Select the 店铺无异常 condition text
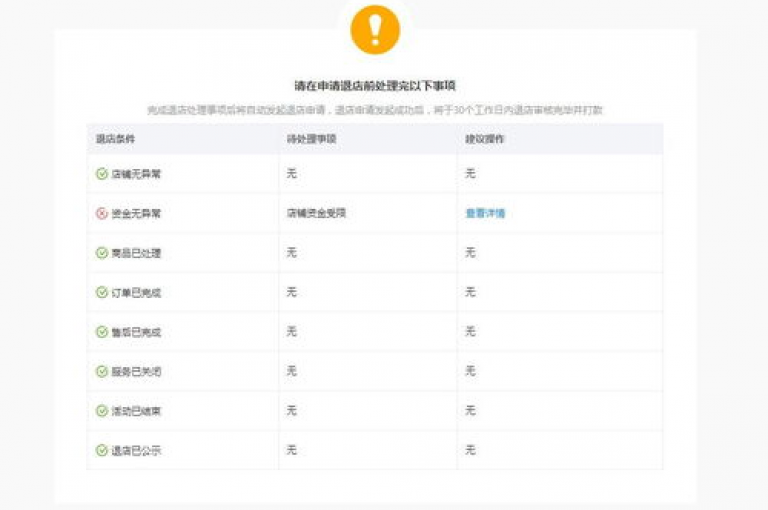The width and height of the screenshot is (768, 510). tap(136, 174)
